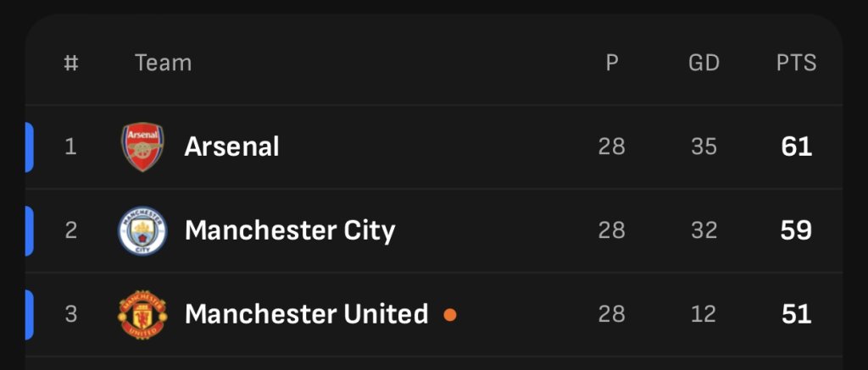The image size is (868, 370).
Task: Click position number 3 in the table
Action: tap(71, 314)
